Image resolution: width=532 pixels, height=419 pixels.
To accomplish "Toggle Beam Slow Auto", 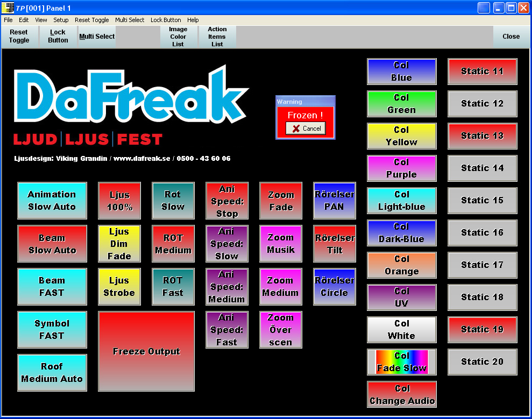I will (x=52, y=244).
